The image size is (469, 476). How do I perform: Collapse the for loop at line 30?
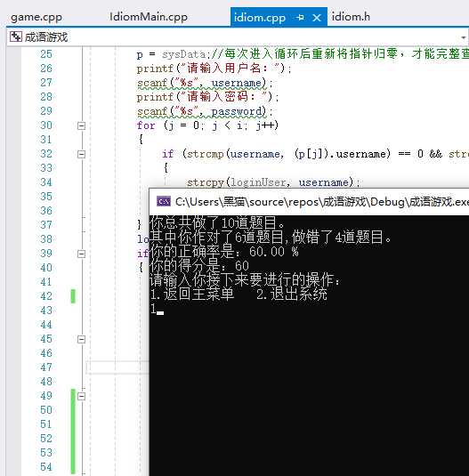point(81,125)
